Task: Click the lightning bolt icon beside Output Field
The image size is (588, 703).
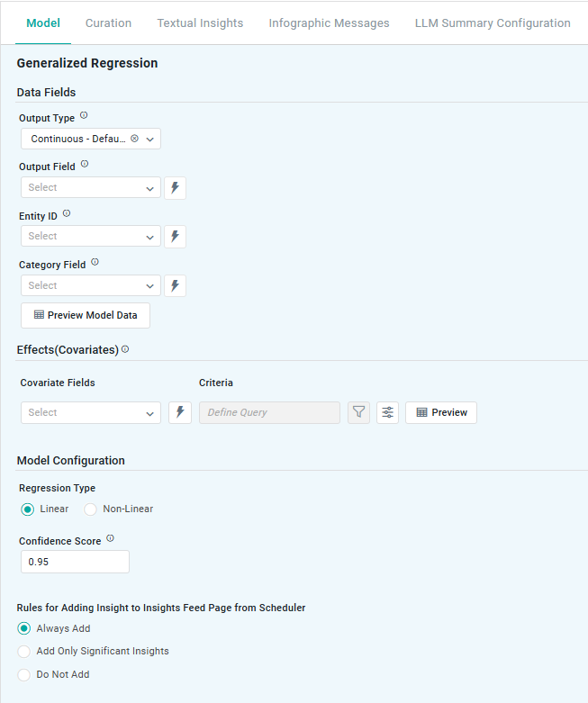Action: [x=176, y=188]
